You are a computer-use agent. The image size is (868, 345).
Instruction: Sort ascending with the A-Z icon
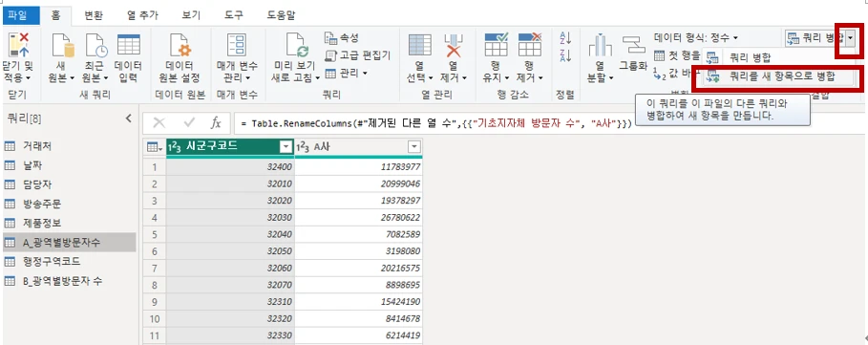565,37
